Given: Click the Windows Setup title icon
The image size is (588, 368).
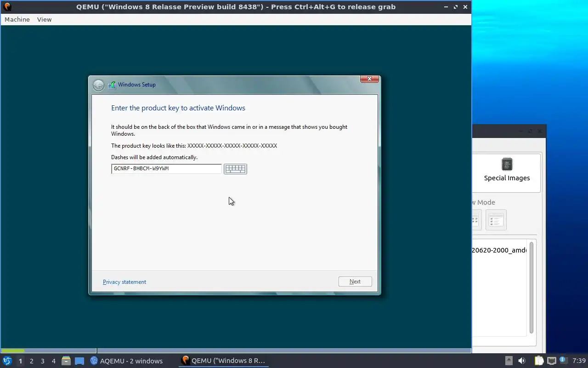Looking at the screenshot, I should [x=112, y=85].
